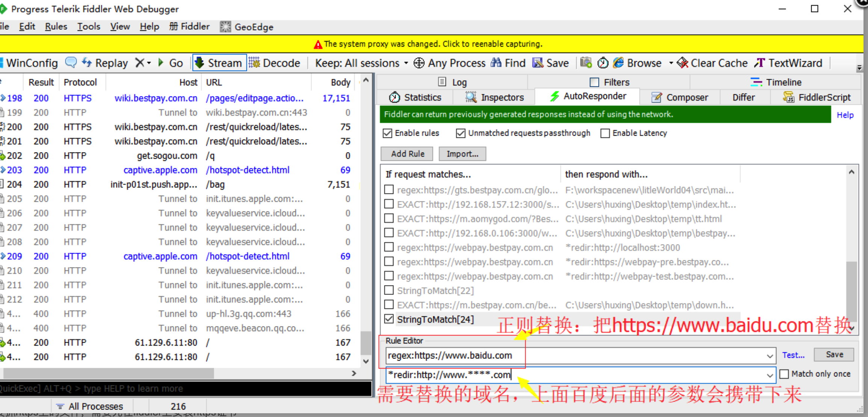Click the Add Rule button
Image resolution: width=868 pixels, height=417 pixels.
[x=407, y=154]
